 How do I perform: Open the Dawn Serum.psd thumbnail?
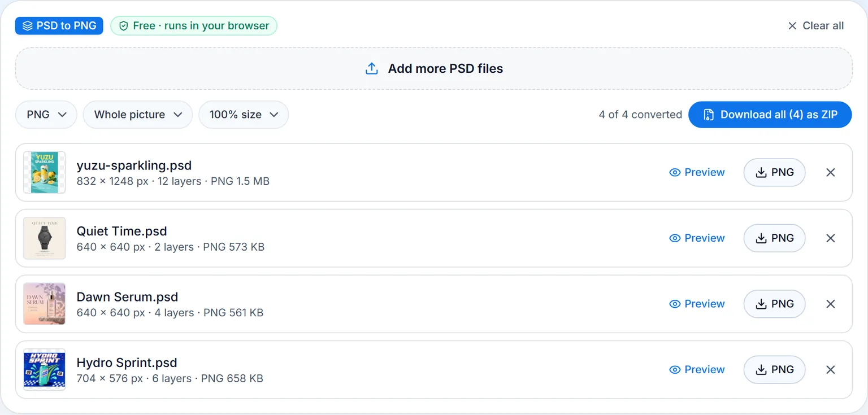coord(45,304)
